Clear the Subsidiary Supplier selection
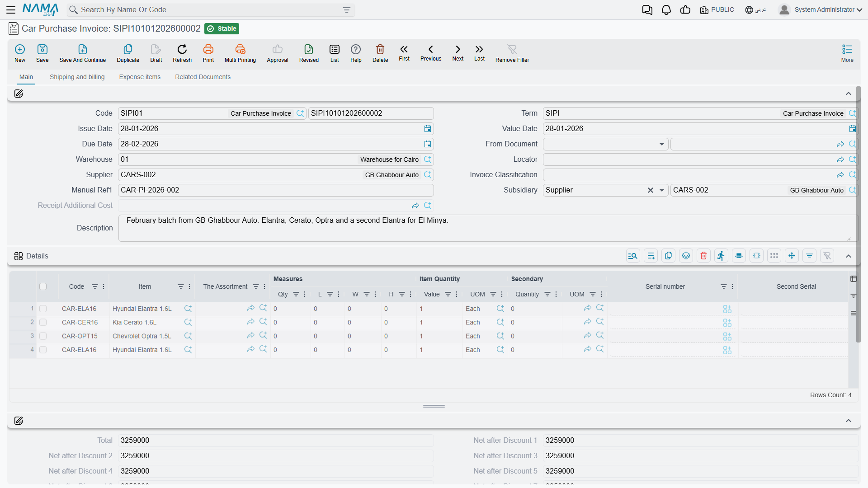 click(651, 190)
